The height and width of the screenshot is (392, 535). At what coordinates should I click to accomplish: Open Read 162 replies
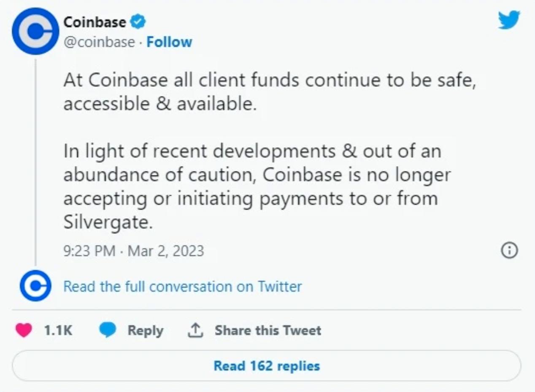click(267, 366)
